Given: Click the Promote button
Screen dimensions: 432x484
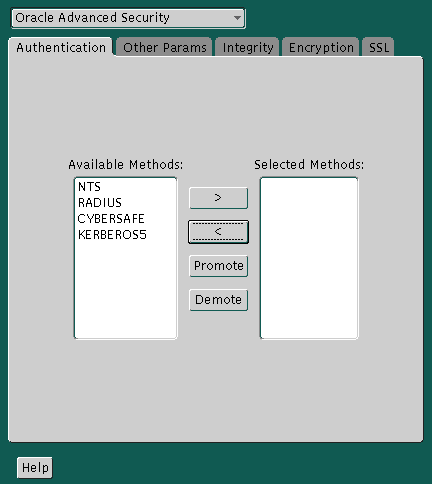Looking at the screenshot, I should point(218,266).
